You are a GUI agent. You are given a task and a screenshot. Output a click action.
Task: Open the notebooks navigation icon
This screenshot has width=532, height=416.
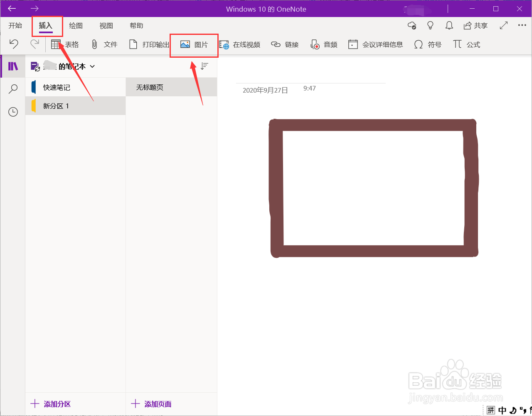(x=13, y=66)
